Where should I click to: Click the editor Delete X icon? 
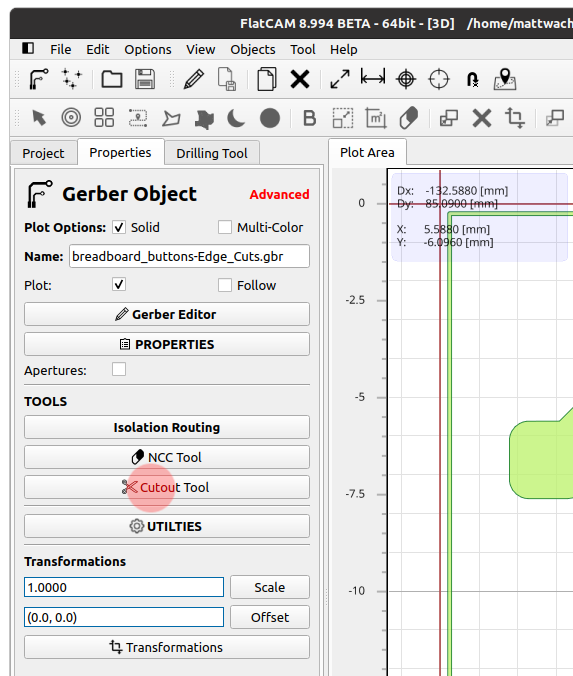482,118
